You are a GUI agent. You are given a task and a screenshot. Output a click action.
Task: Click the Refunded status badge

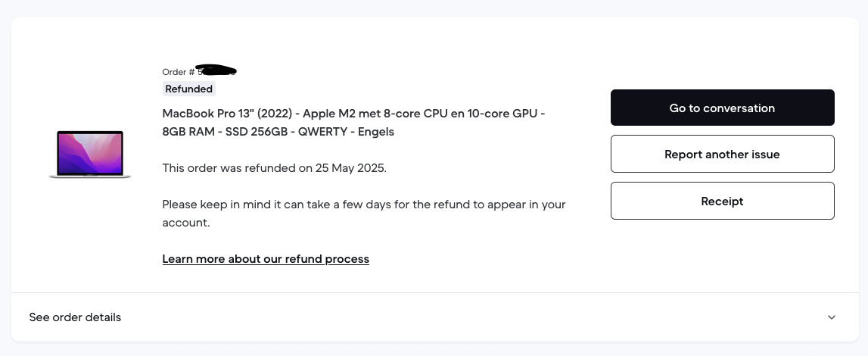point(188,89)
